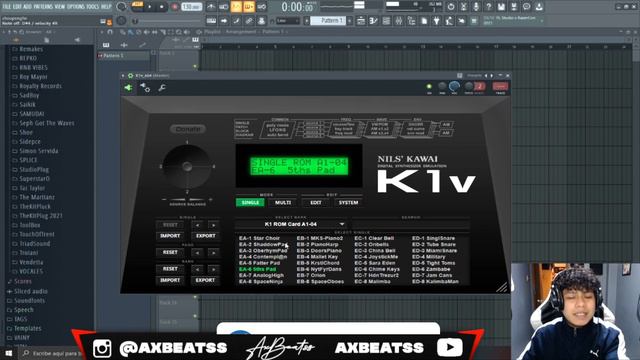Screen dimensions: 640x360
Task: Open the EDIT menu in FL Studio
Action: click(x=17, y=7)
